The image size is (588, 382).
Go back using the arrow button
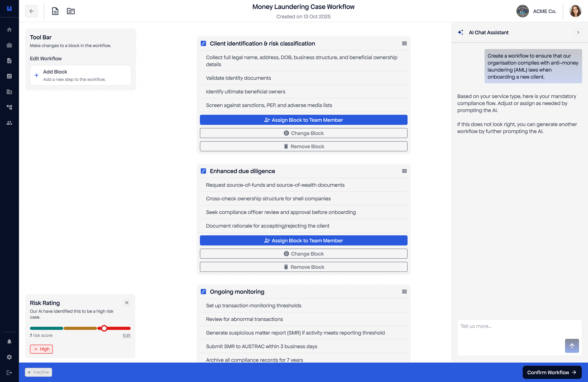click(x=31, y=11)
